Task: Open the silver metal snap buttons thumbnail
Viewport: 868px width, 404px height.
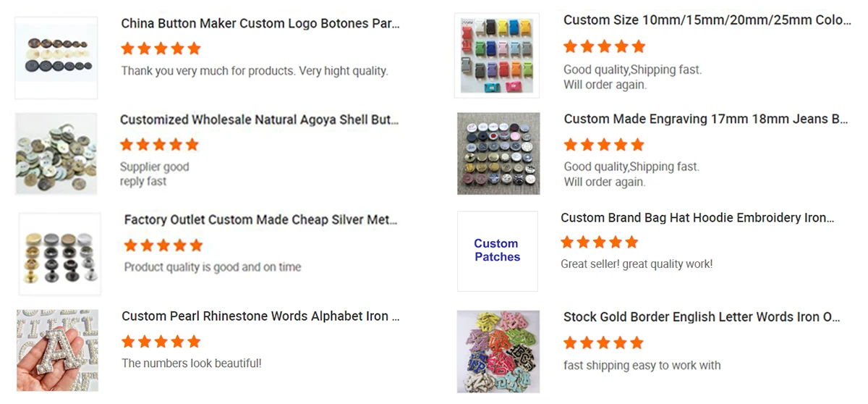Action: pyautogui.click(x=60, y=253)
